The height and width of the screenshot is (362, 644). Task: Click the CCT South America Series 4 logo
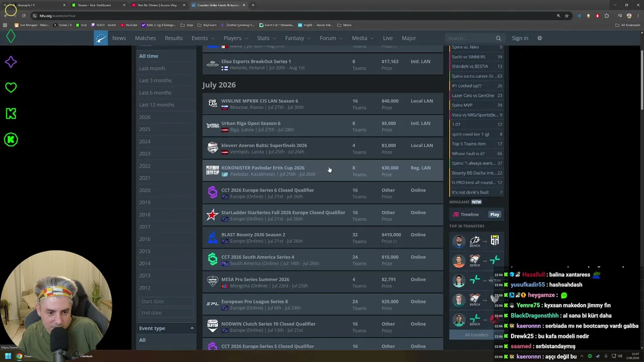tap(212, 259)
